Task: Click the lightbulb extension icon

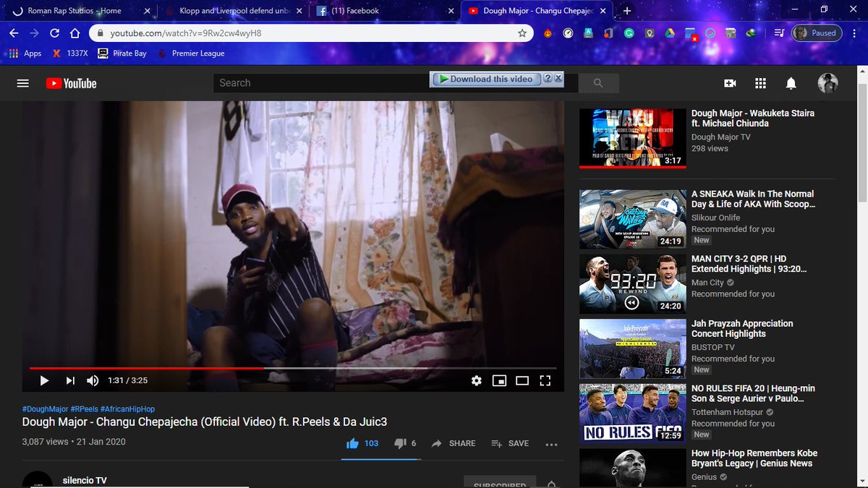Action: tap(650, 33)
